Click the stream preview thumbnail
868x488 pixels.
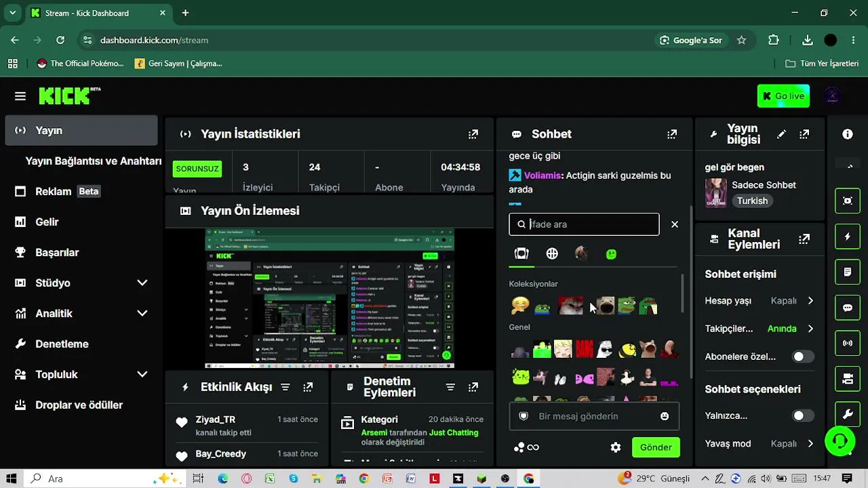(x=330, y=298)
